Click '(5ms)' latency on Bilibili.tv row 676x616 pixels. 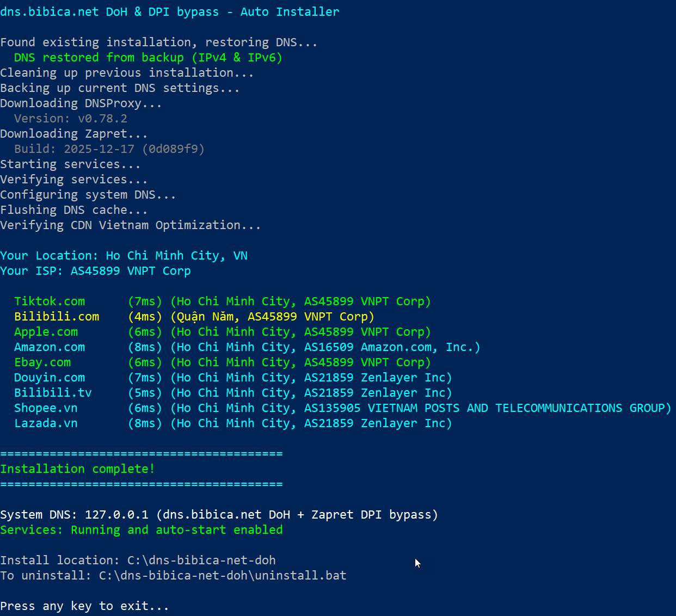(145, 393)
